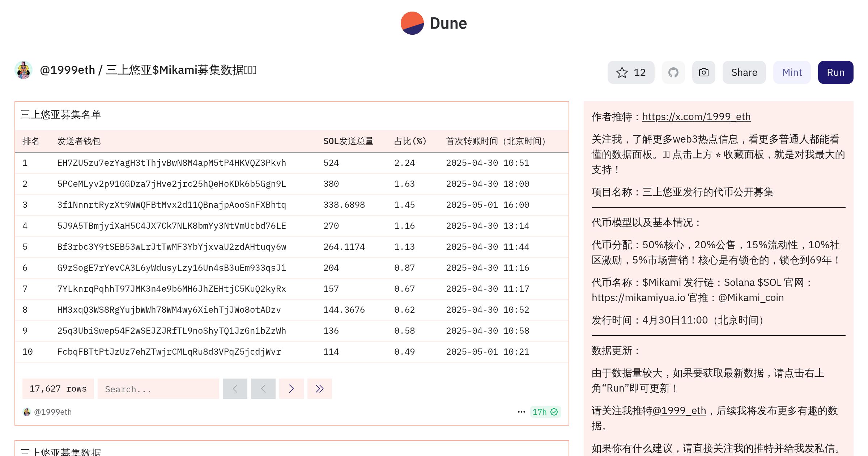Image resolution: width=868 pixels, height=456 pixels.
Task: Click the percentage value 0.49
Action: click(404, 352)
